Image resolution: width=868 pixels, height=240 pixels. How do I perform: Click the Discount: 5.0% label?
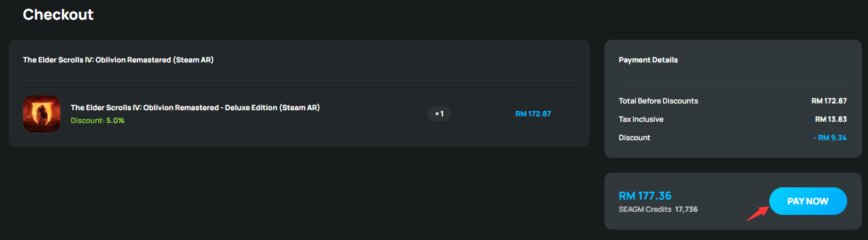pyautogui.click(x=97, y=121)
